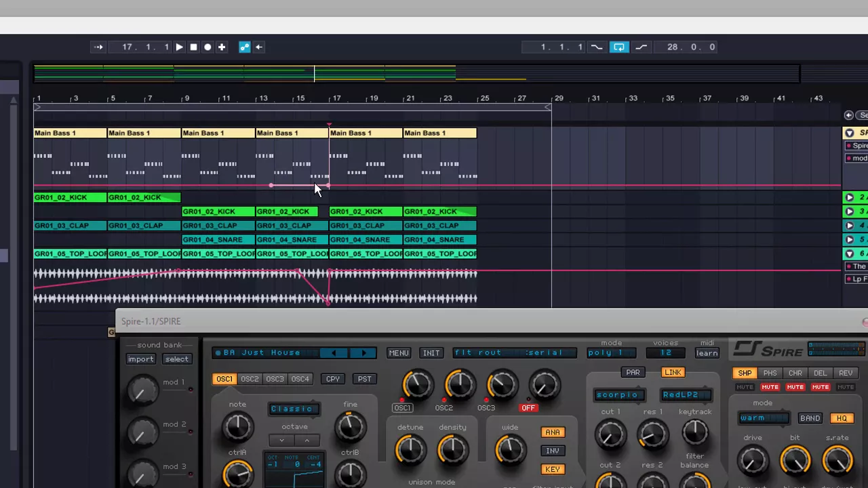Click the midi learn button
The width and height of the screenshot is (868, 488).
(707, 353)
